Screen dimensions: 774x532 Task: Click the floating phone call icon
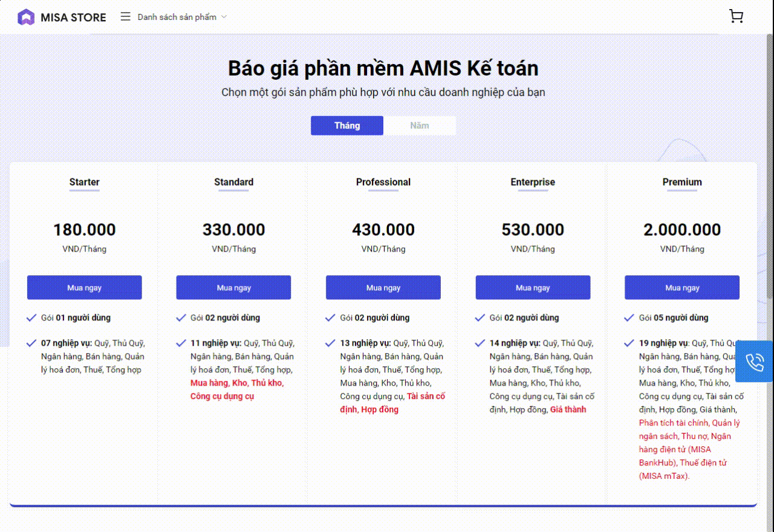(754, 362)
